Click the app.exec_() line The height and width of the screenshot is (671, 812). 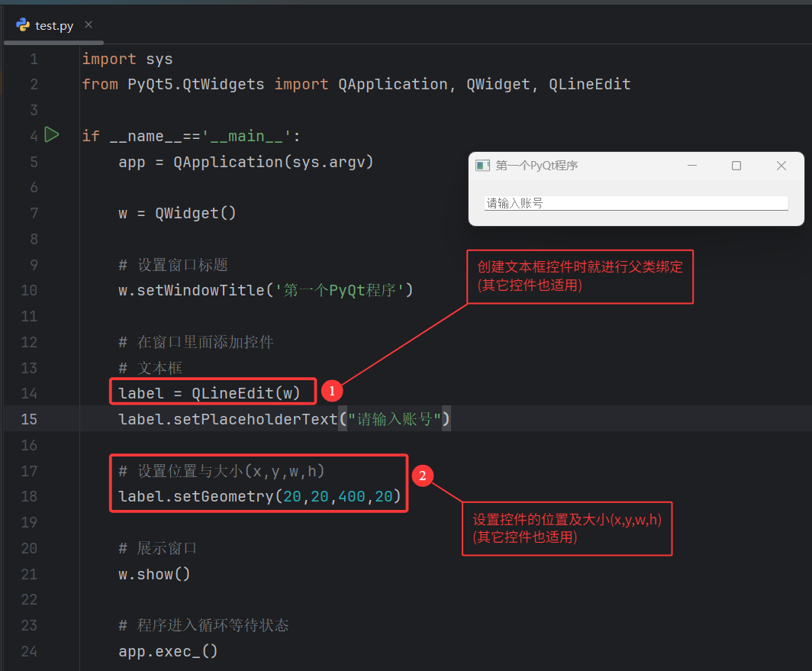168,651
